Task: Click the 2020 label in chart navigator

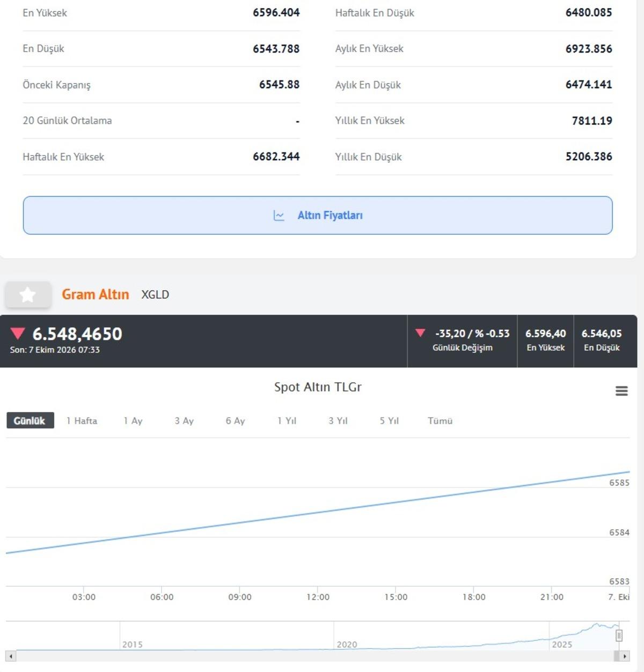Action: tap(347, 644)
